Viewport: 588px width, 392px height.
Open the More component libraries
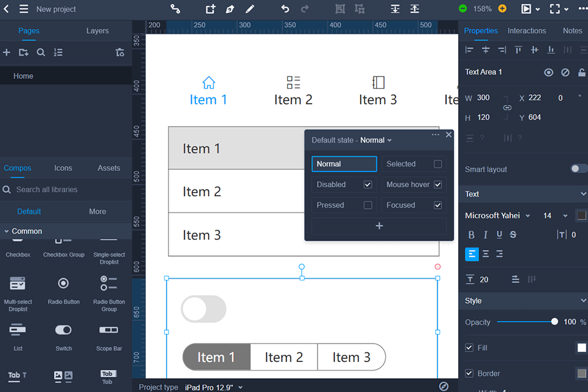point(97,211)
